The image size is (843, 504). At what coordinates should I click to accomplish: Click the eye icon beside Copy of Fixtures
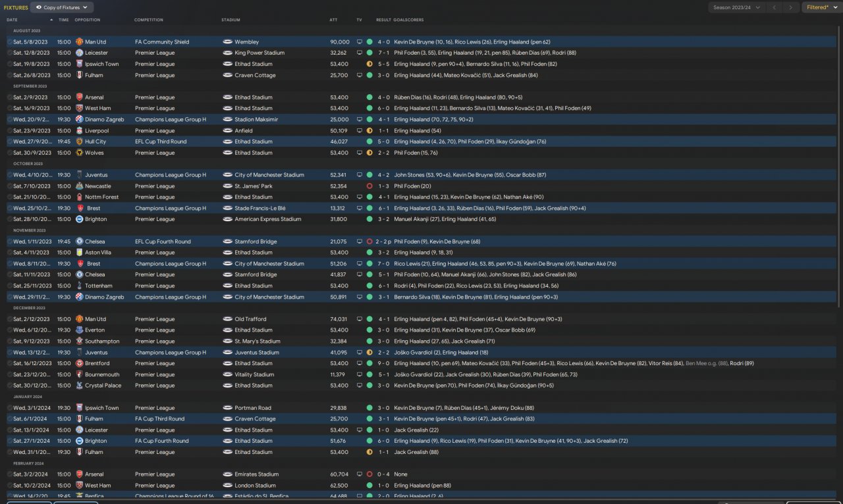pos(39,7)
